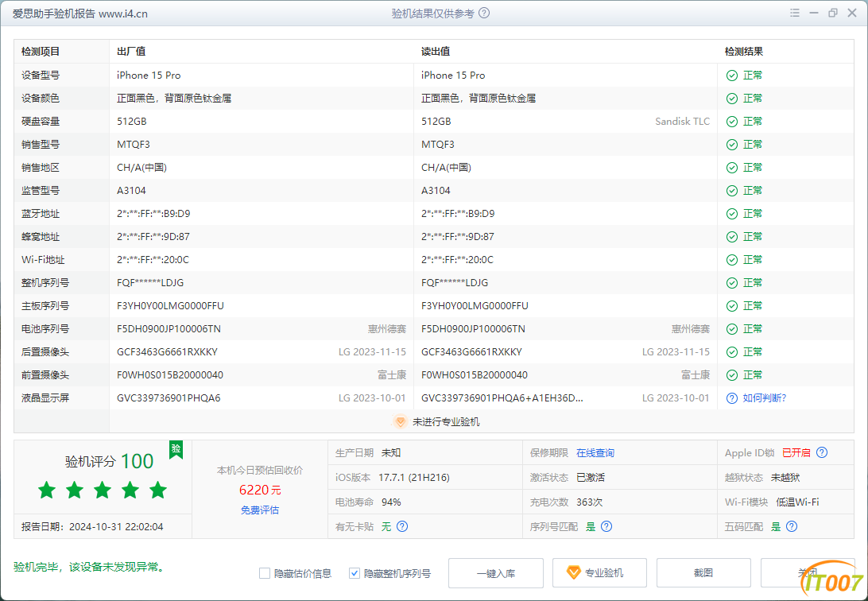Click the 已开启 Apple ID lock status
The height and width of the screenshot is (601, 868).
(796, 452)
